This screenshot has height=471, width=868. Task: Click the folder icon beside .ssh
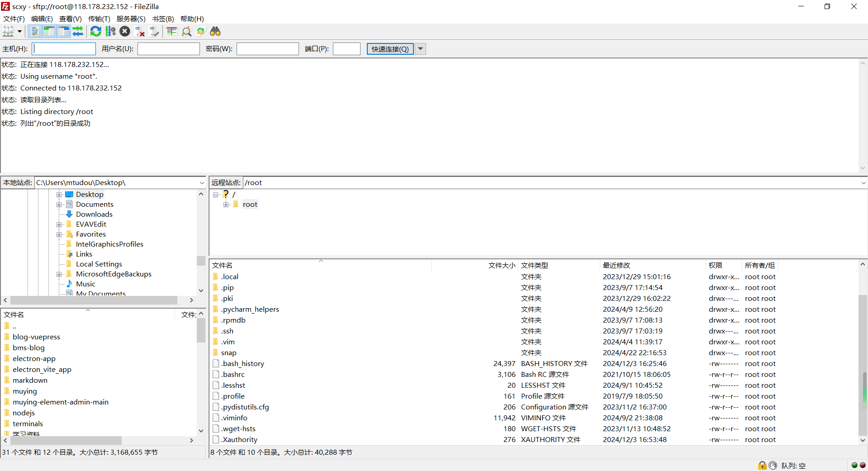(x=216, y=331)
